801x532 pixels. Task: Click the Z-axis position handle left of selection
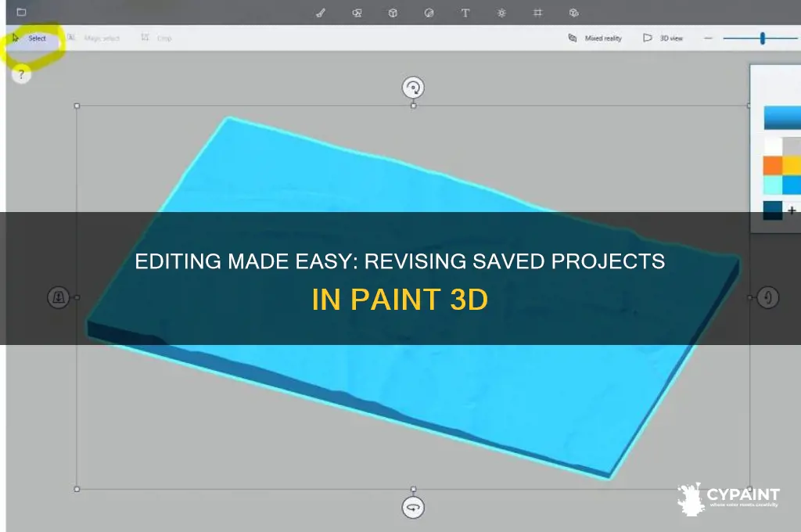tap(58, 297)
